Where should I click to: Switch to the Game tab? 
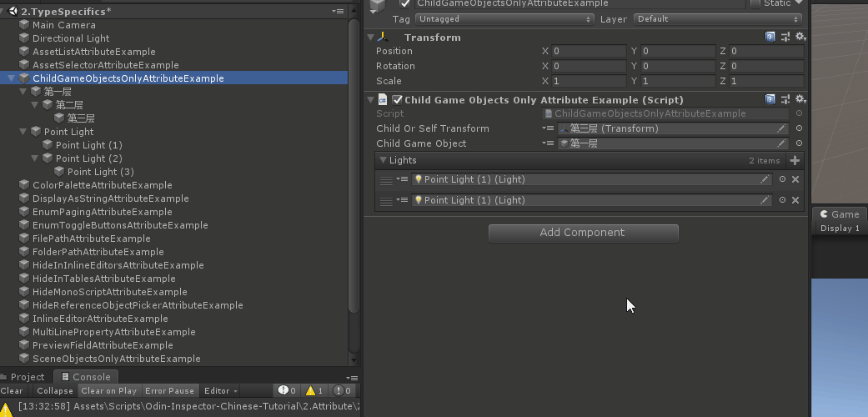(840, 214)
